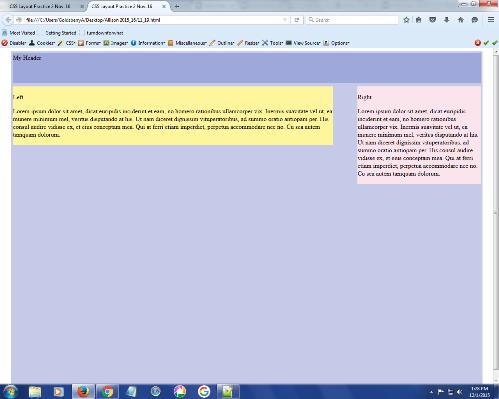Expand the Miscellaneous dropdown menu
The image size is (499, 399).
[x=187, y=43]
